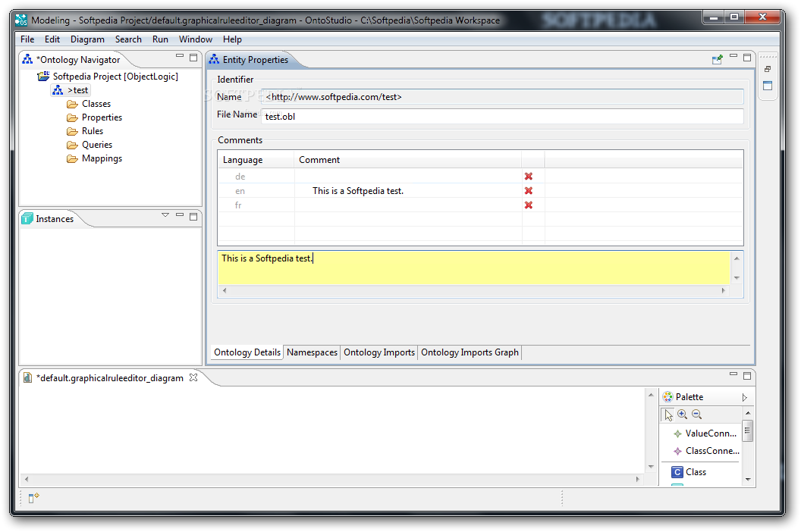Click the 'en' language cell
Image resolution: width=801 pixels, height=532 pixels.
coord(256,191)
